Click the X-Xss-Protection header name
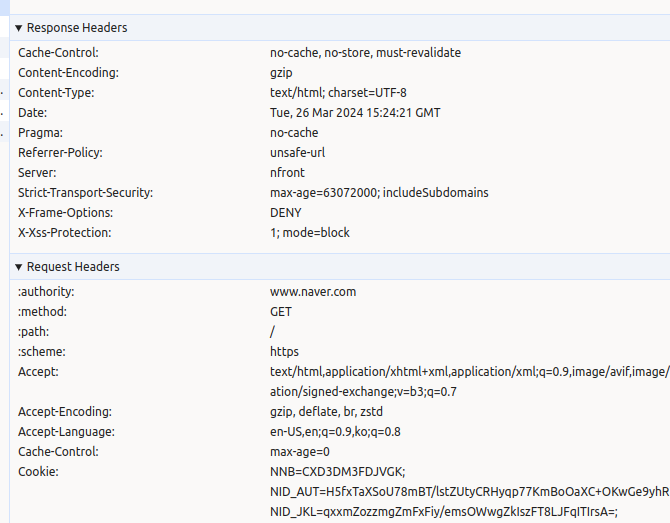670x523 pixels. (65, 233)
